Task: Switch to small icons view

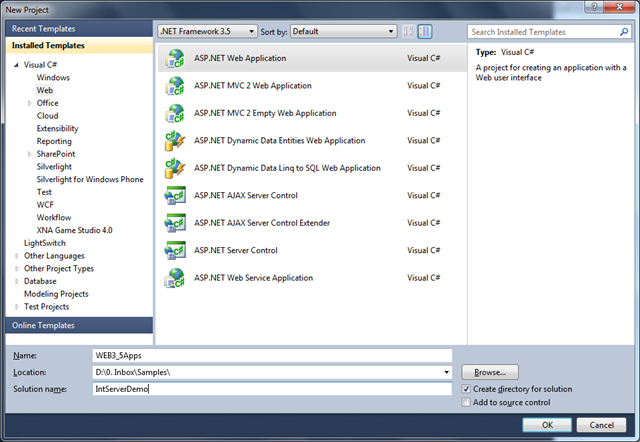Action: (x=408, y=31)
